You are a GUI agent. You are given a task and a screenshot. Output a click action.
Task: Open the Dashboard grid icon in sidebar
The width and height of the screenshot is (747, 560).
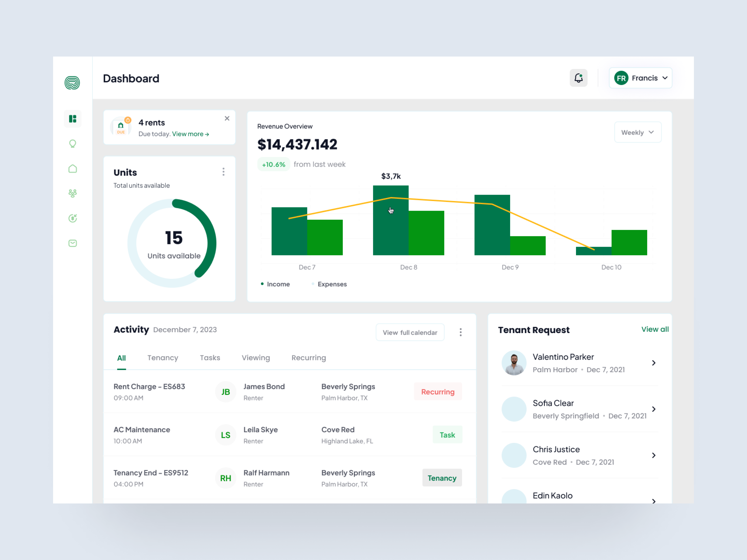[x=72, y=119]
